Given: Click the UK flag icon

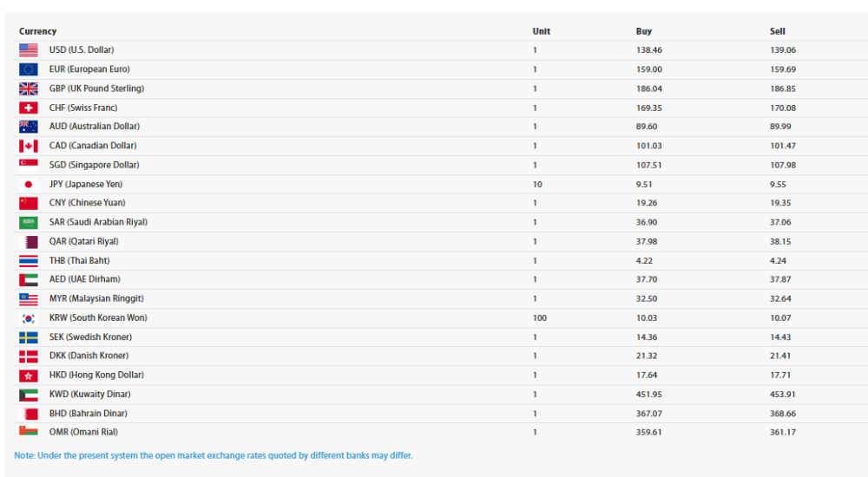Looking at the screenshot, I should pyautogui.click(x=29, y=88).
